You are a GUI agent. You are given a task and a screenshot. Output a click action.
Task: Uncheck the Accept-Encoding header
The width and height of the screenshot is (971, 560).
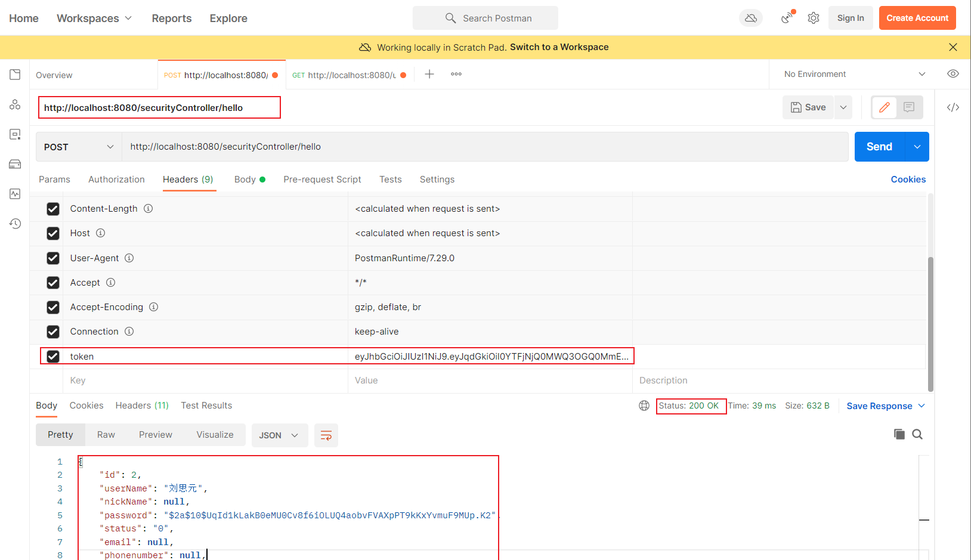tap(53, 307)
